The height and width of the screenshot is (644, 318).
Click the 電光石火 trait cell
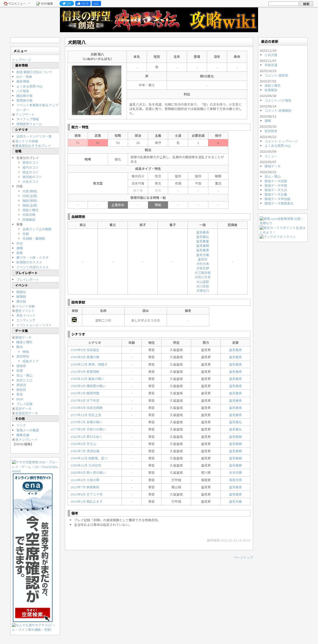coord(138,176)
